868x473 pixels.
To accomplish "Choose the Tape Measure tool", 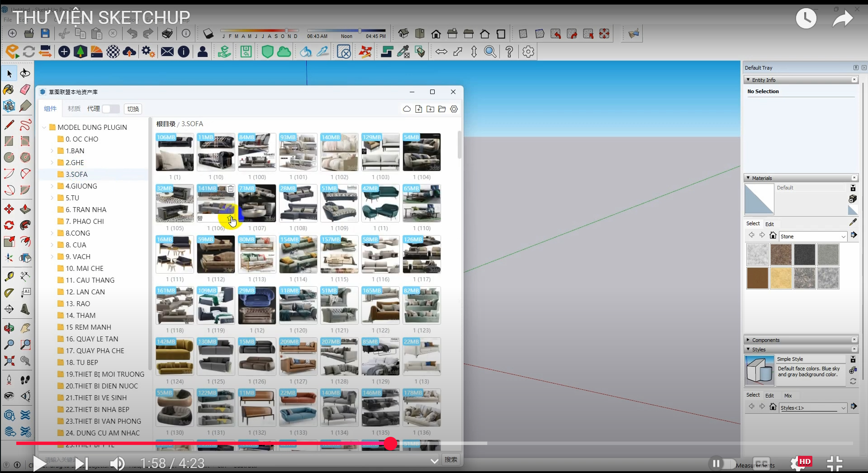I will click(9, 276).
